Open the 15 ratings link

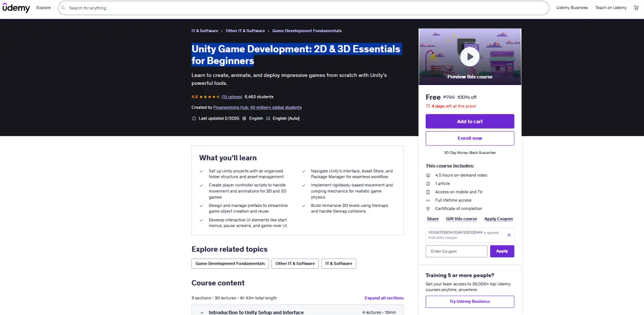tap(232, 97)
